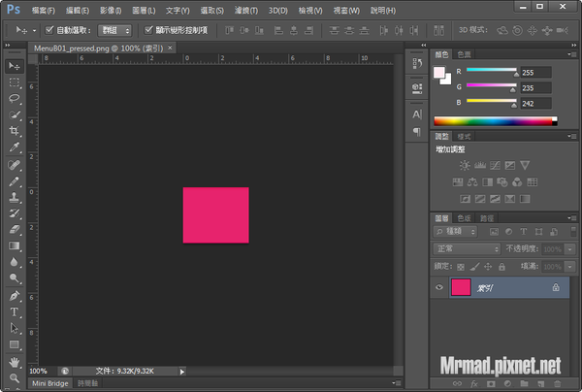Viewport: 582px width, 392px height.
Task: Select the History Brush tool
Action: 15,213
